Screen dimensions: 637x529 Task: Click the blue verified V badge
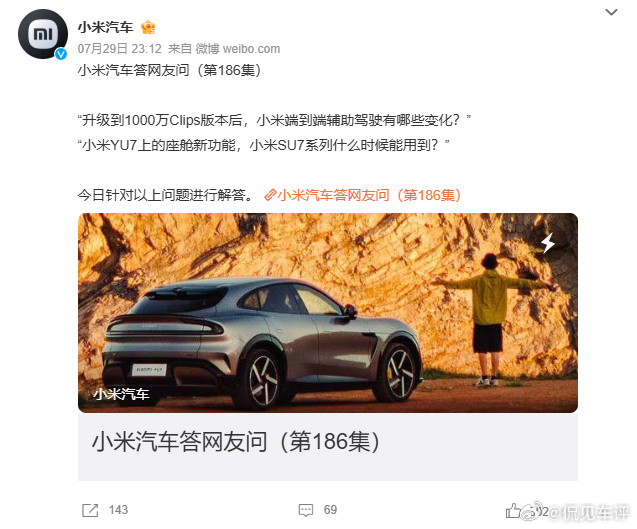coord(61,54)
